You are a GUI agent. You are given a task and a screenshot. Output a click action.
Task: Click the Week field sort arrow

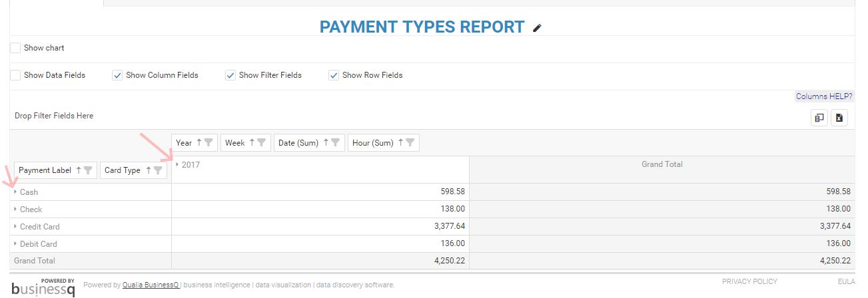(x=252, y=142)
